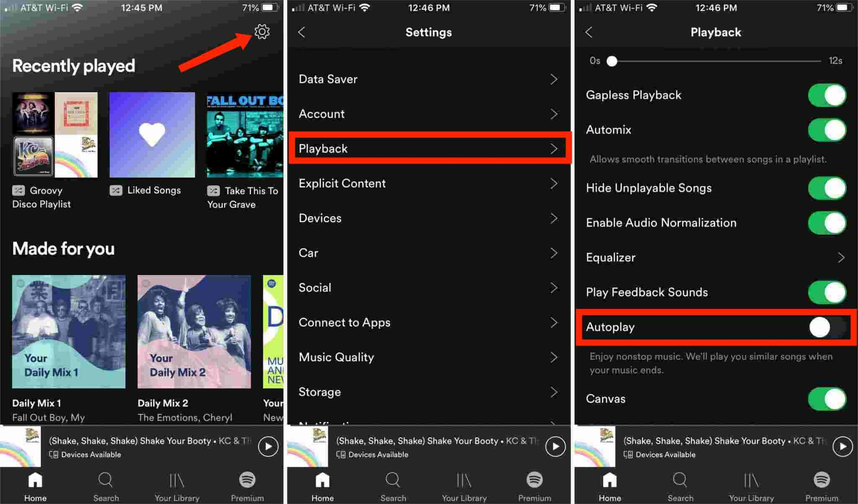Expand the Social settings section
Screen dimensions: 858x504
pyautogui.click(x=428, y=288)
